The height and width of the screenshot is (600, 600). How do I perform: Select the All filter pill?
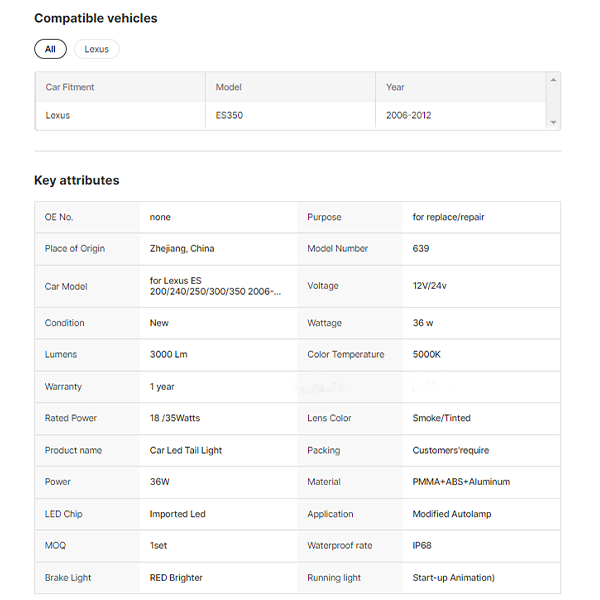pos(50,49)
